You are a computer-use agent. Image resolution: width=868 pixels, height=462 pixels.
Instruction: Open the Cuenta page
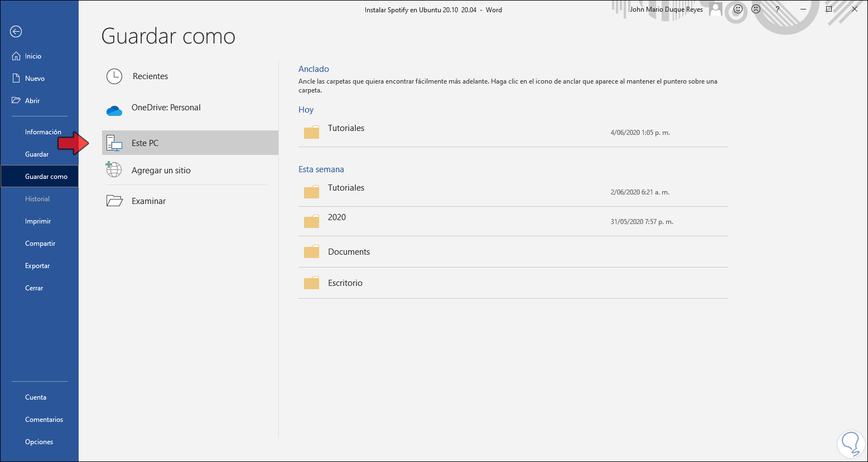[x=36, y=397]
